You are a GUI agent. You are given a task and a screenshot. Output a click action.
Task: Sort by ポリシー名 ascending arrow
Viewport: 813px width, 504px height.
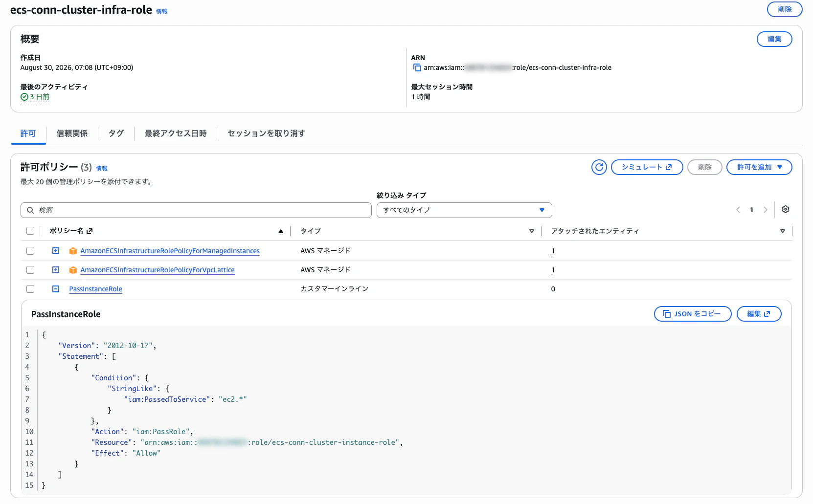(281, 231)
